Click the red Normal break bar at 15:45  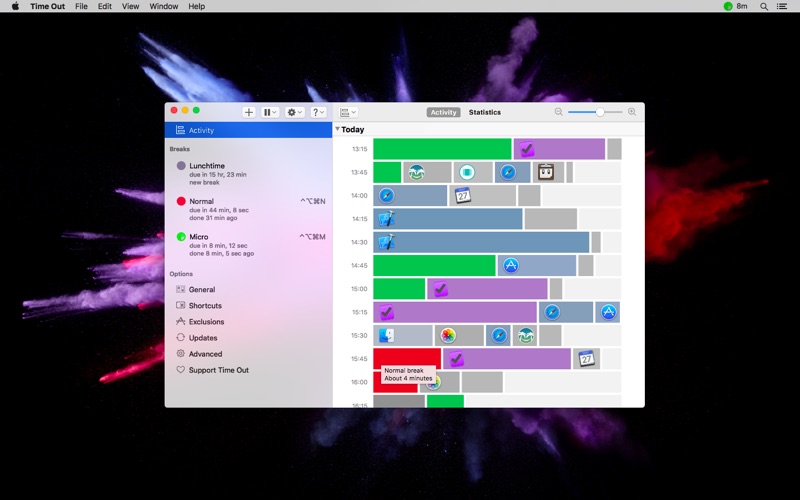coord(407,357)
